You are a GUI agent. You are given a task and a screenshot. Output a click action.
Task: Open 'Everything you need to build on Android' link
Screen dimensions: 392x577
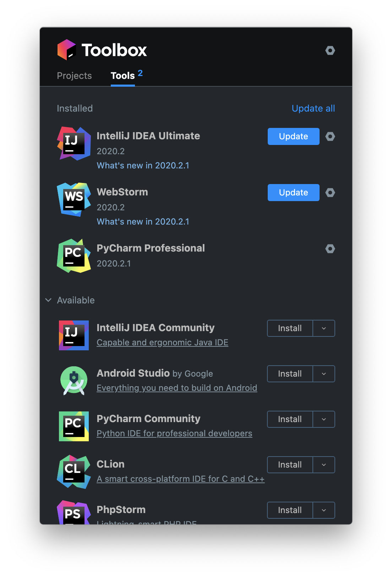[x=177, y=388]
